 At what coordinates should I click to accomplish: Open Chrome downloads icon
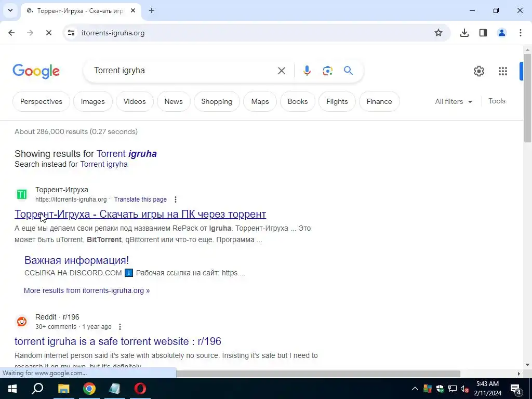[464, 33]
